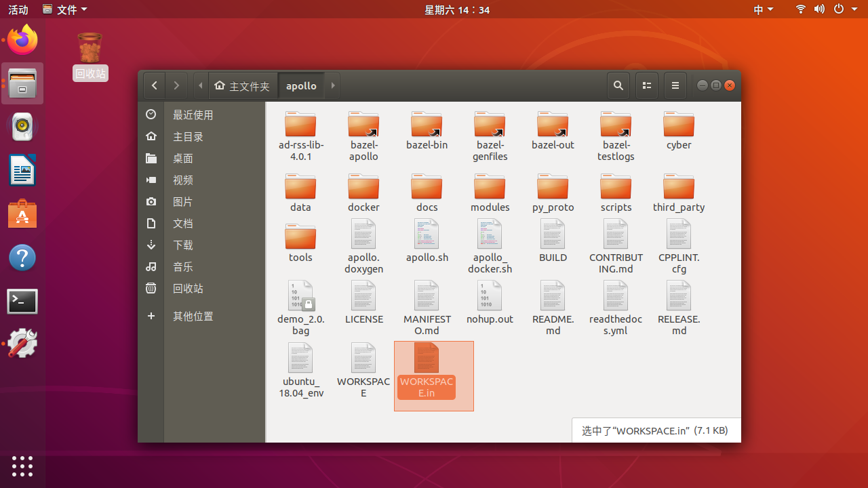Screen dimensions: 868x488
Task: Open Ubuntu Software from the dock
Action: [x=22, y=214]
